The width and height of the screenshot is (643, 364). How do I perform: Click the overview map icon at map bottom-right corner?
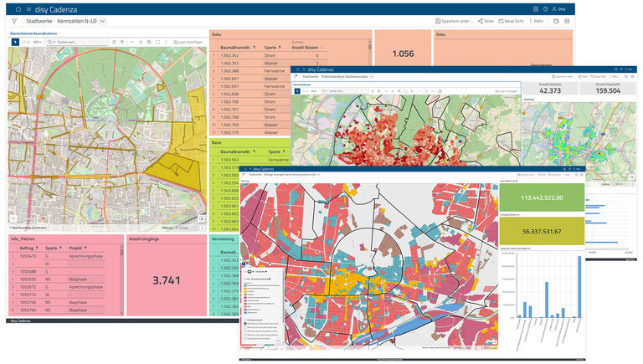[201, 219]
